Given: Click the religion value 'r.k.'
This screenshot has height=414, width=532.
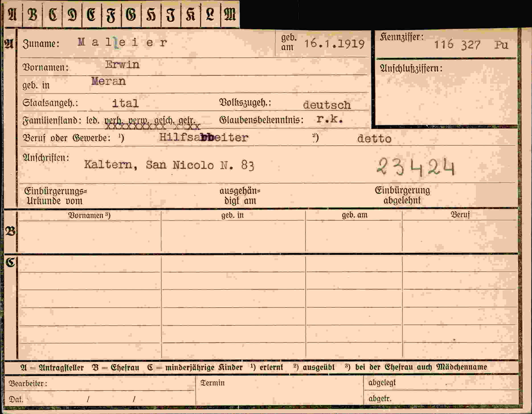Looking at the screenshot, I should pyautogui.click(x=330, y=119).
